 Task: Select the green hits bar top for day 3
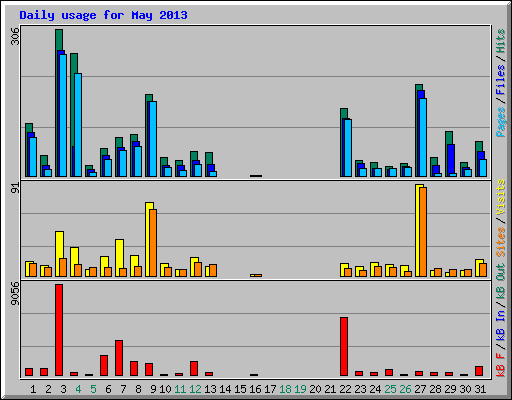point(59,40)
